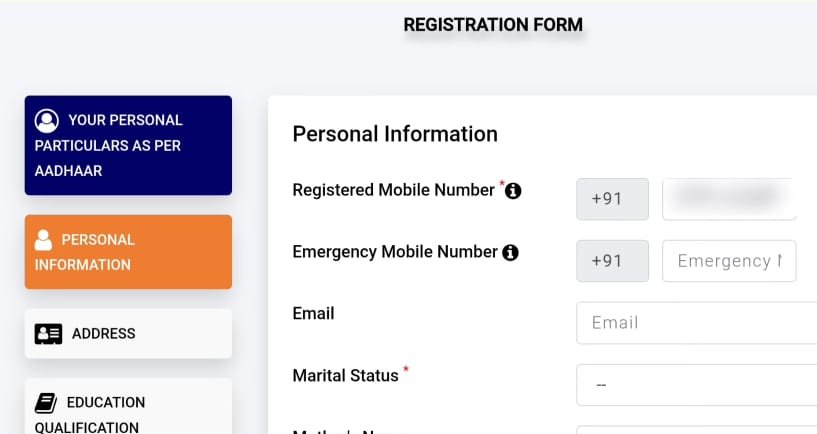This screenshot has width=817, height=434.
Task: Open Your Personal Particulars As Per Aadhaar tab
Action: 128,146
